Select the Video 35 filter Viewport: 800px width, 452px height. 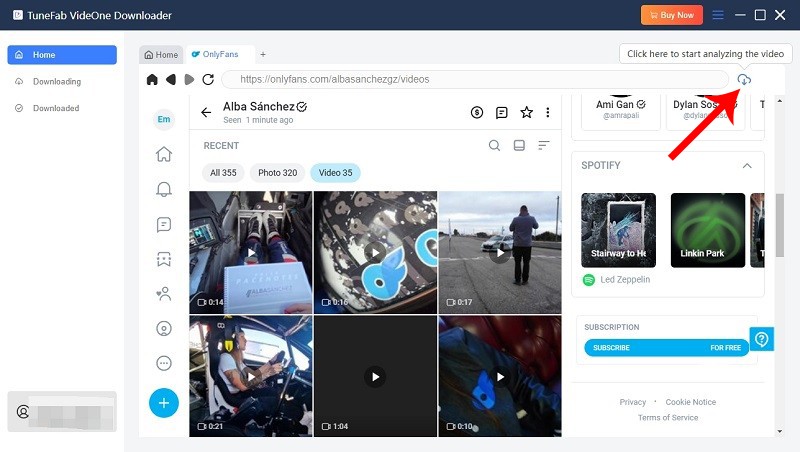[x=335, y=172]
